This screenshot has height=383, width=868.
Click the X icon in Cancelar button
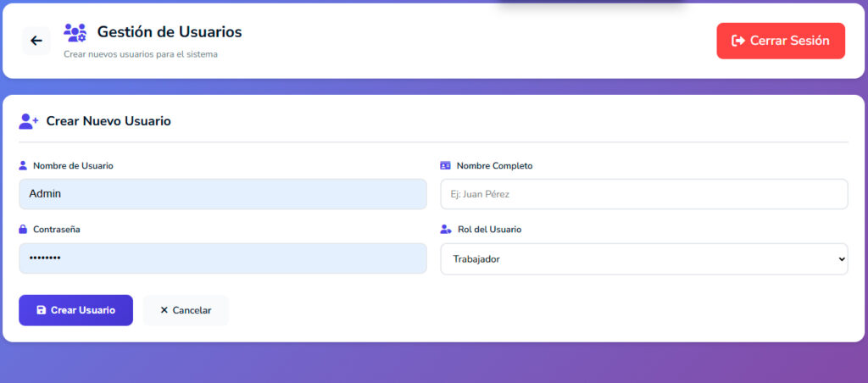(164, 310)
